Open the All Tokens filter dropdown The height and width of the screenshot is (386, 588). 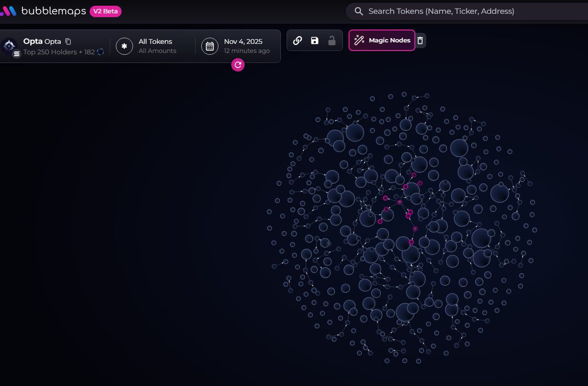pyautogui.click(x=155, y=46)
